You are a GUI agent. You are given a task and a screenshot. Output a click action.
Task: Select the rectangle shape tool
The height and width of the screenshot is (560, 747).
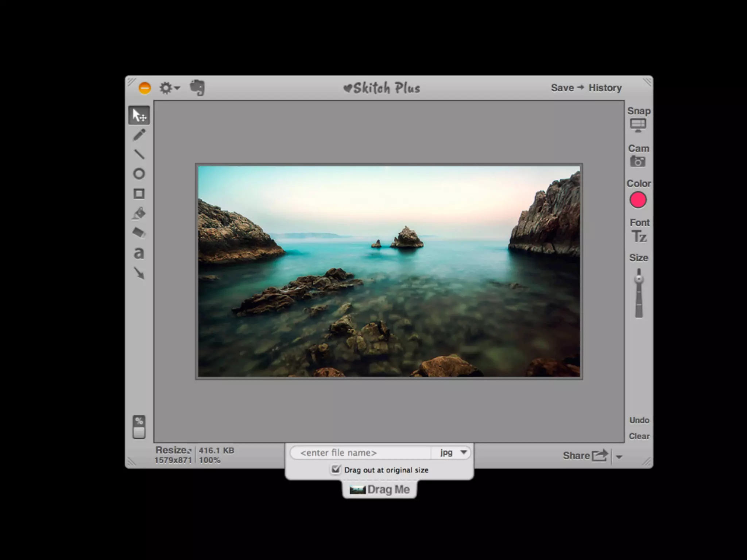[x=139, y=194]
